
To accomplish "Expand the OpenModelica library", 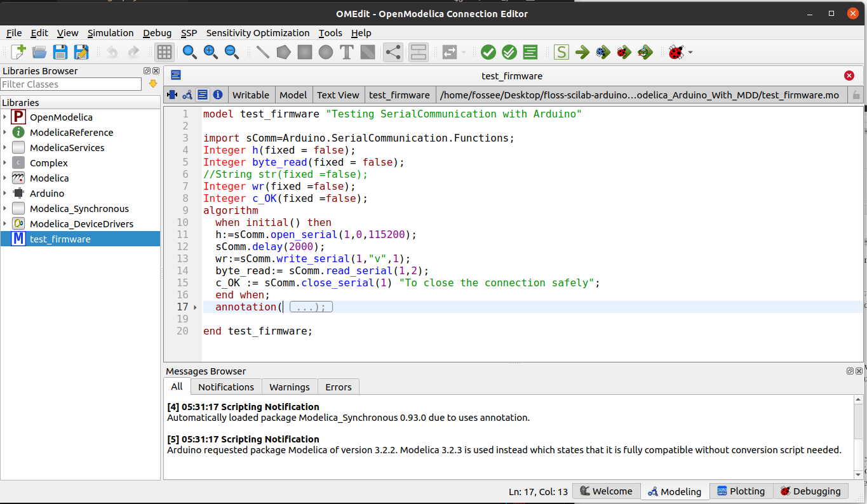I will click(x=4, y=117).
